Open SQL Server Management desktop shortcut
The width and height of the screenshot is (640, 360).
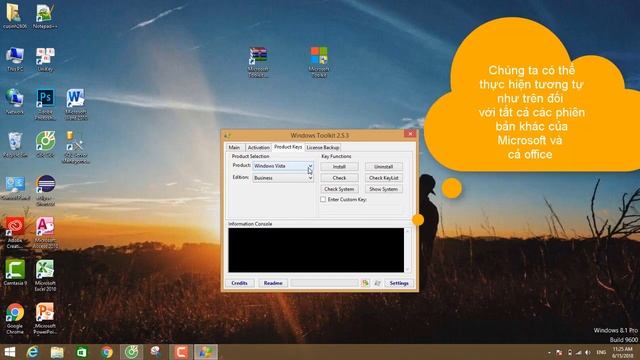coord(76,147)
